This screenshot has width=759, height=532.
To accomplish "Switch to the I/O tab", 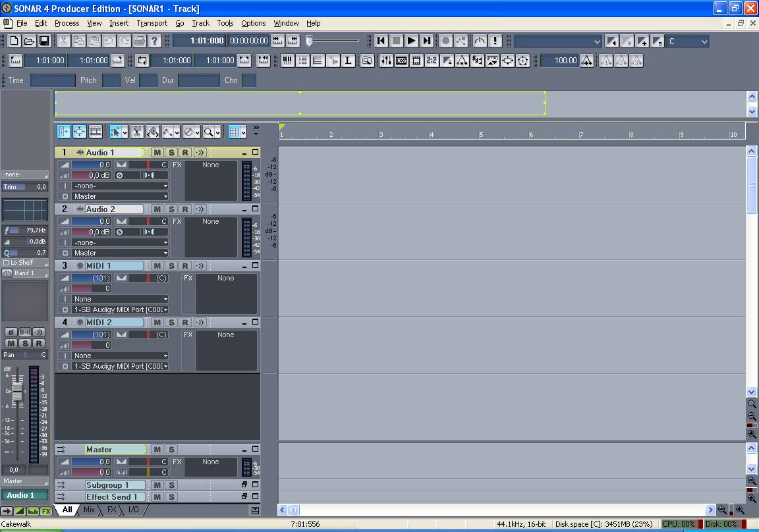I will 134,510.
